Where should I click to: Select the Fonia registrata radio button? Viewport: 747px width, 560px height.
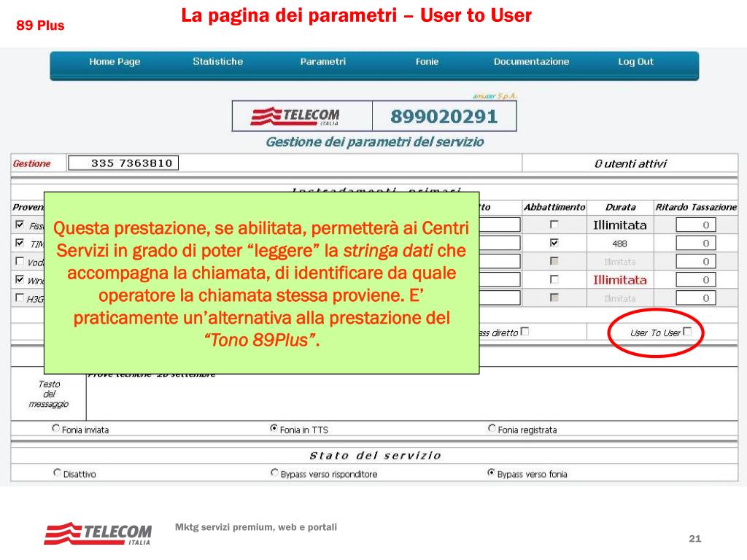(492, 428)
